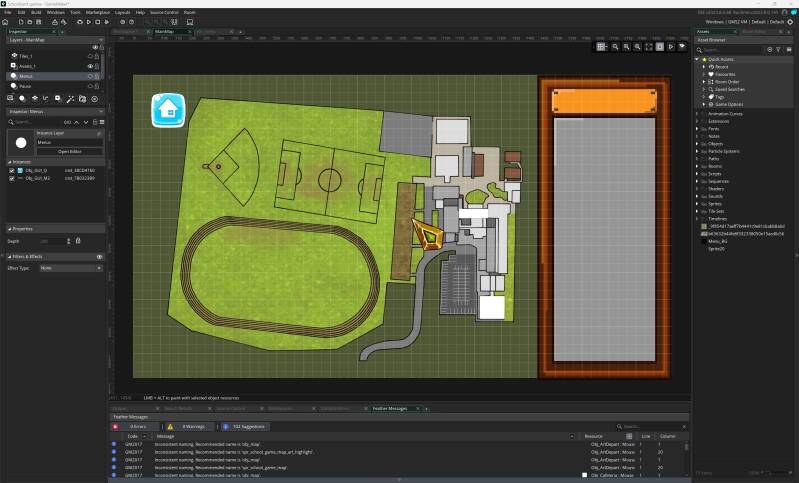799x483 pixels.
Task: Click the Open Editor button
Action: pyautogui.click(x=69, y=151)
